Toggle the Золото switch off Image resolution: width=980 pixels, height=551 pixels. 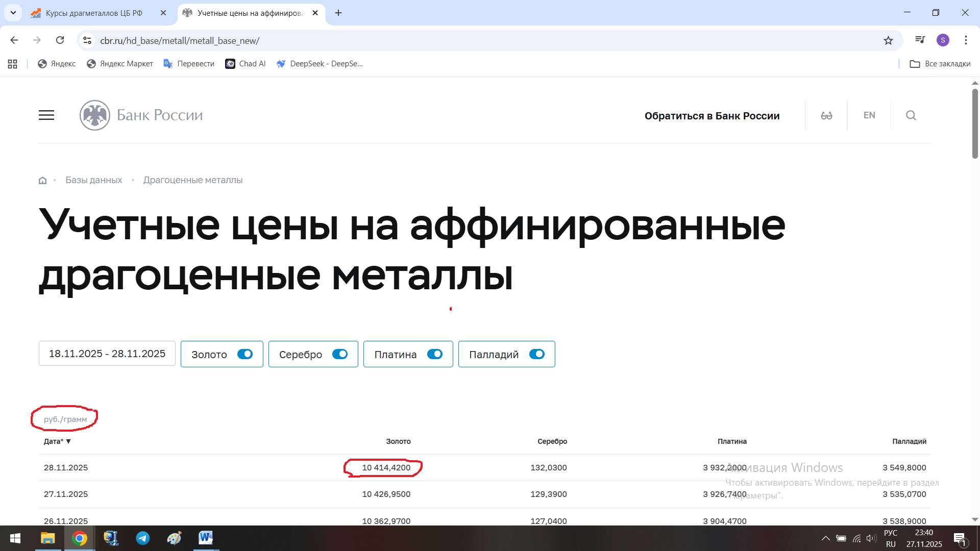pos(245,354)
